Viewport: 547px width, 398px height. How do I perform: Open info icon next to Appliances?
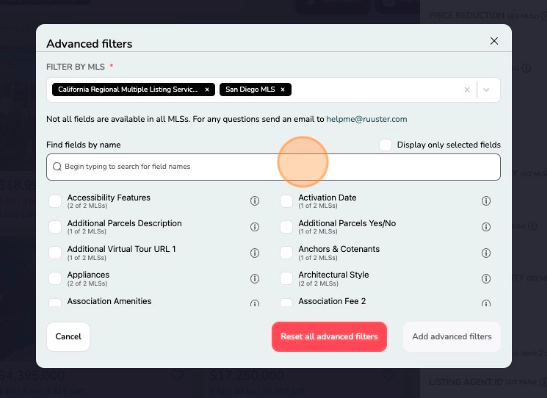(255, 278)
